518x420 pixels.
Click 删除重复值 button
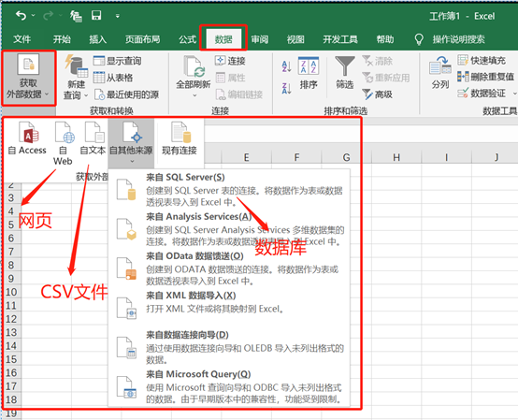pos(485,77)
